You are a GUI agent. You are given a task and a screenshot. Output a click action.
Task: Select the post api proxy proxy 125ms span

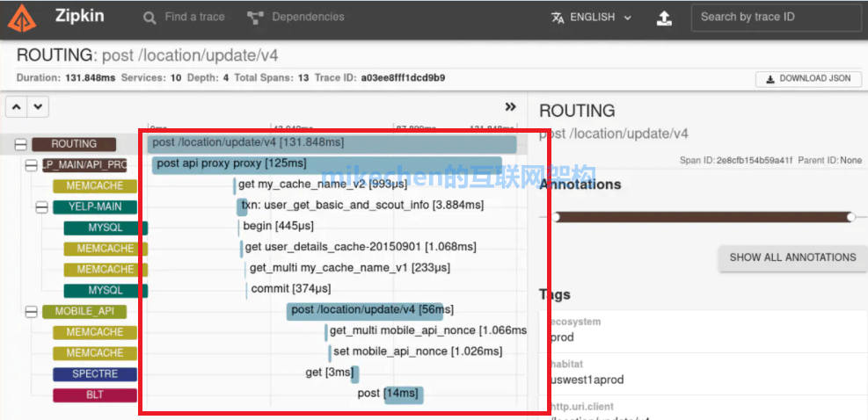coord(327,164)
